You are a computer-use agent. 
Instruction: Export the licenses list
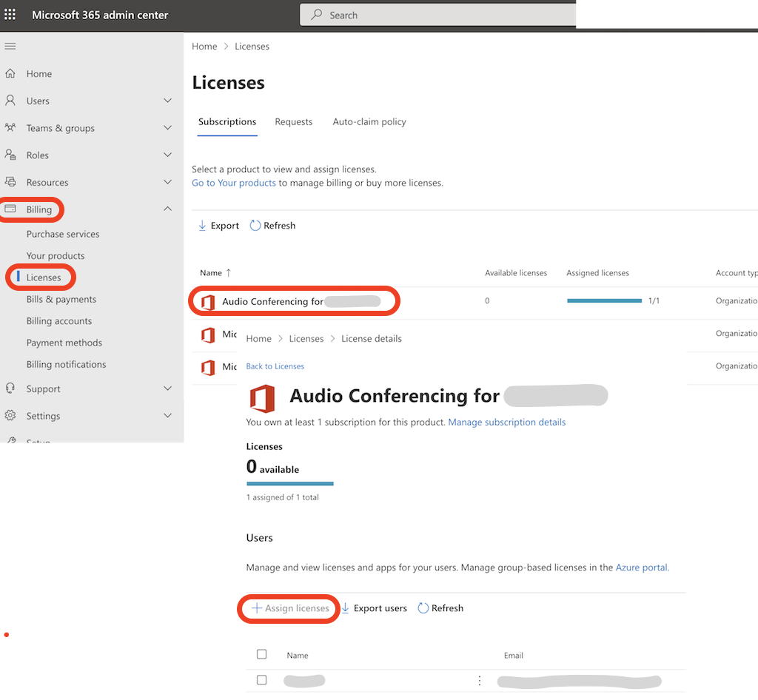tap(218, 225)
